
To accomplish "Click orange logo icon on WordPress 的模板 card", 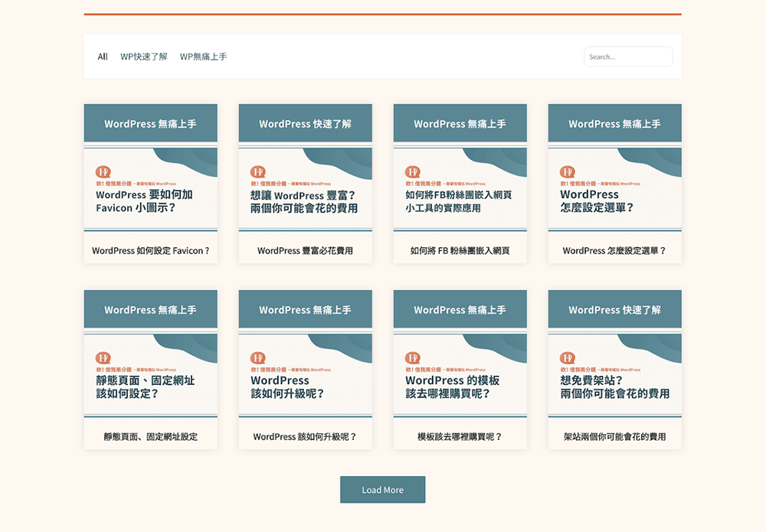I will 413,357.
